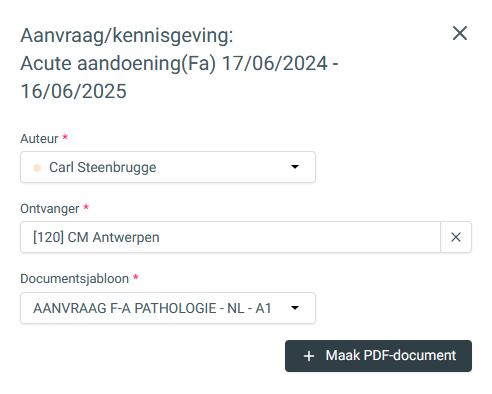Expand the Auteur dropdown arrow

(295, 167)
